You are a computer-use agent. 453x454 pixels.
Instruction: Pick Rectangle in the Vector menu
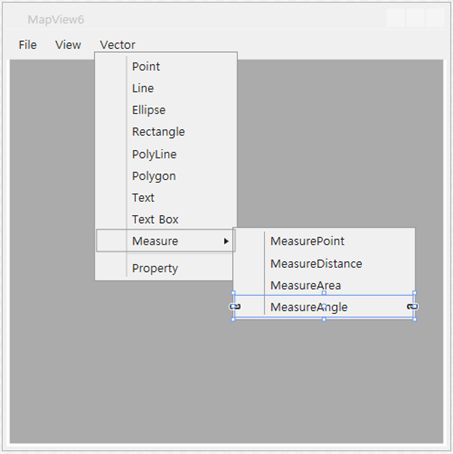(166, 132)
